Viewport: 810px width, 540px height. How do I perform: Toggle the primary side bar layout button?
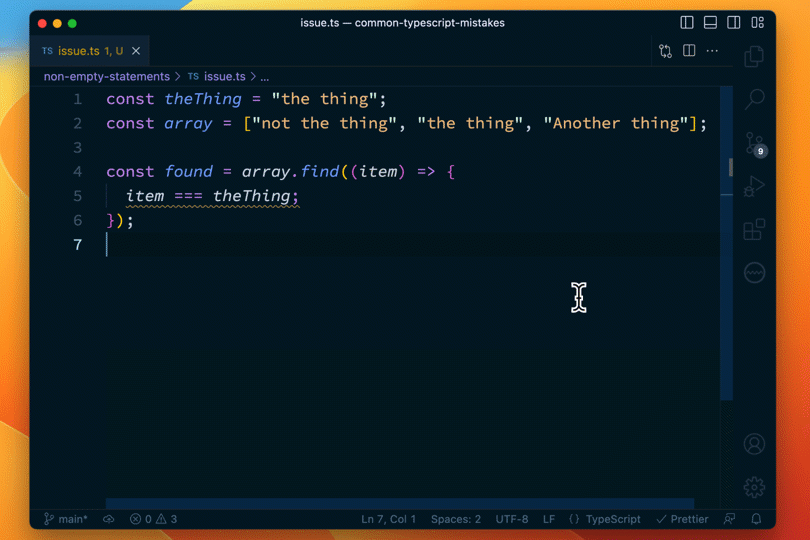[686, 23]
